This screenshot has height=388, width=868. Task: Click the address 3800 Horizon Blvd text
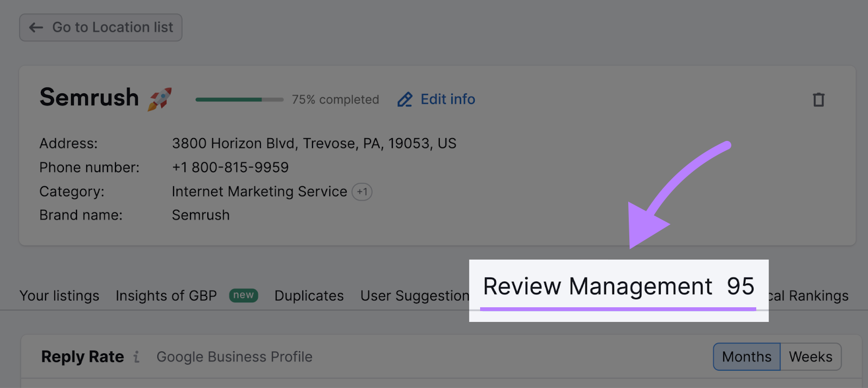click(x=314, y=144)
